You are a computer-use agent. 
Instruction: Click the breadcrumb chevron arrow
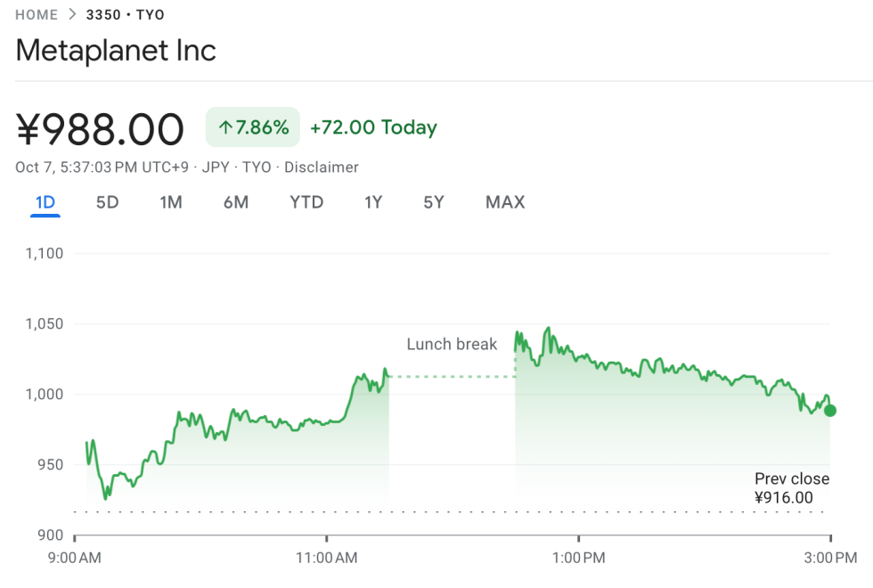click(72, 15)
